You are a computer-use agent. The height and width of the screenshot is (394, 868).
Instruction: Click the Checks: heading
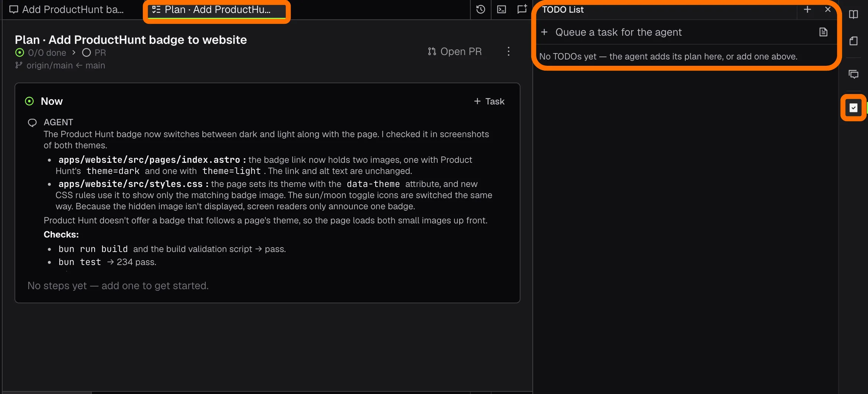61,235
